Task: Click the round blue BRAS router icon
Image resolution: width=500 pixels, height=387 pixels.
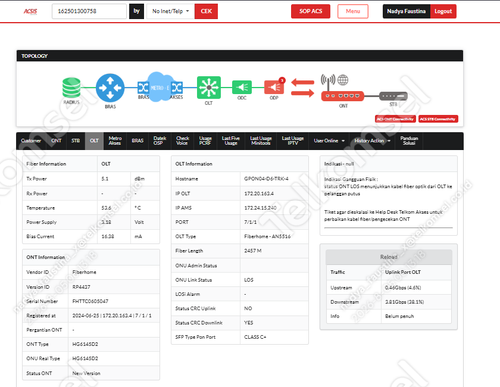Action: coord(110,88)
